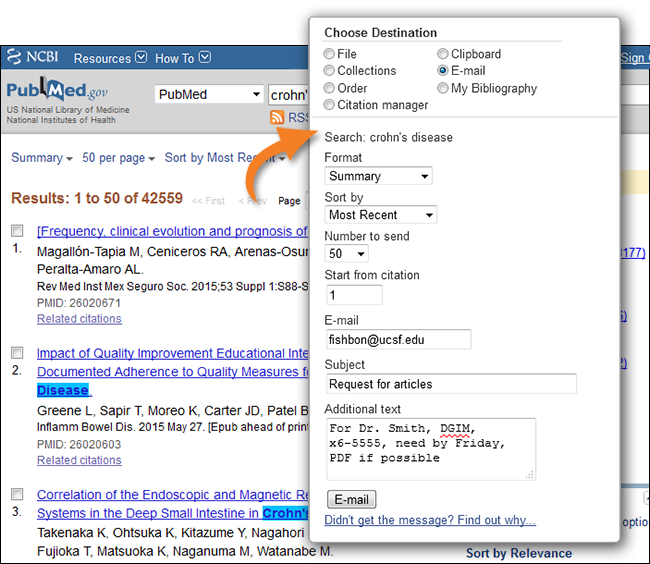Pick the My Bibliography radio button

[442, 88]
